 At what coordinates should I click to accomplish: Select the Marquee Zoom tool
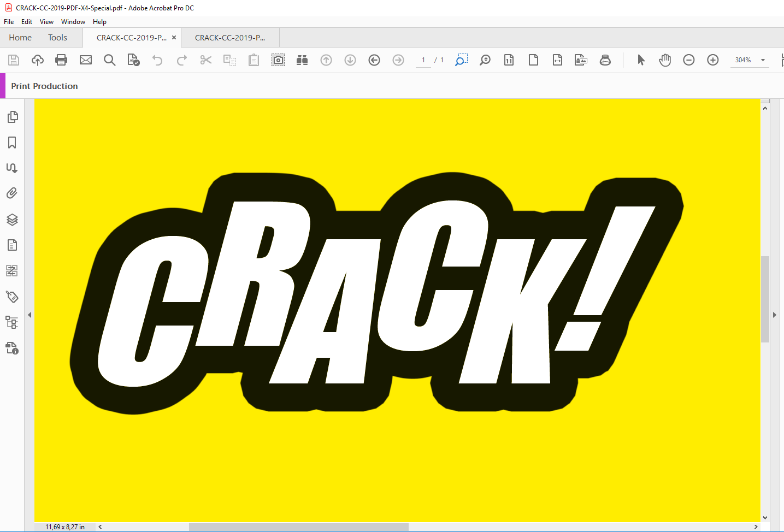461,60
